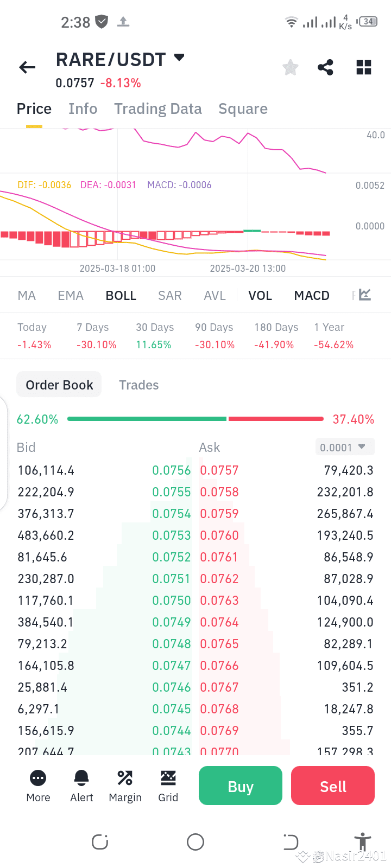Expand the RARE/USDT pair dropdown
This screenshot has width=391, height=868.
click(179, 58)
